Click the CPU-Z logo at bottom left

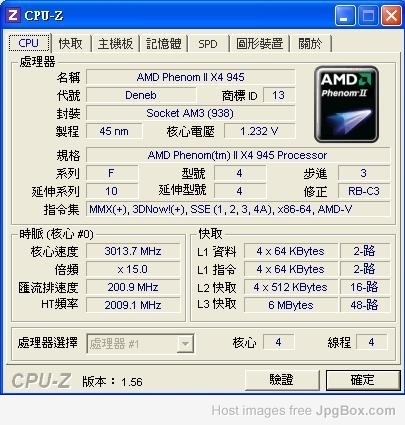coord(42,381)
